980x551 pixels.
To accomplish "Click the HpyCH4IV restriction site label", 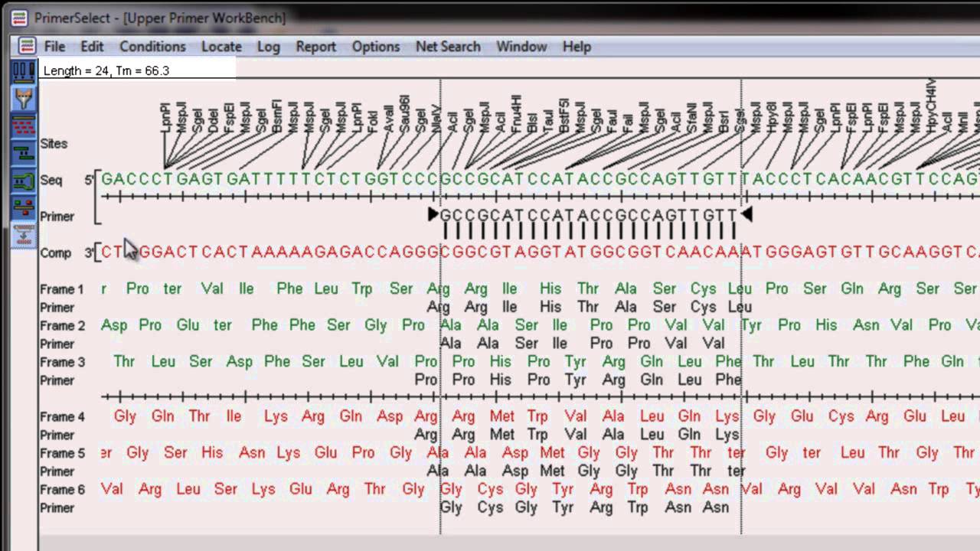I will pyautogui.click(x=931, y=106).
